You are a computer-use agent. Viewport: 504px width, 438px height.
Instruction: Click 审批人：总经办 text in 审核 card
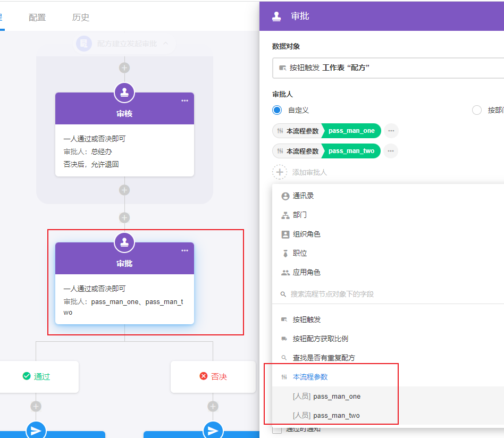click(x=88, y=151)
